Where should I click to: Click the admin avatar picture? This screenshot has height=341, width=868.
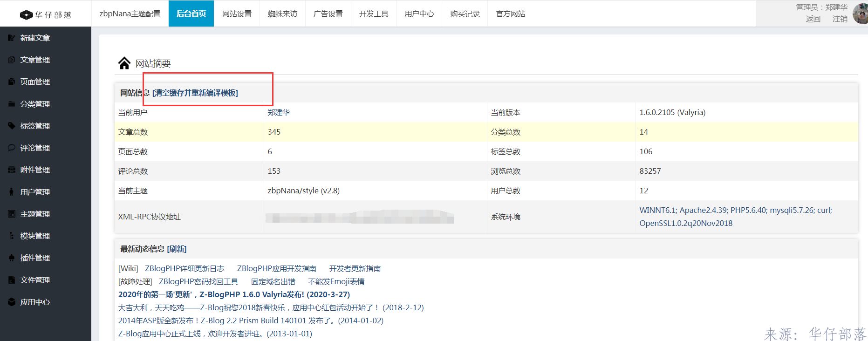point(861,13)
